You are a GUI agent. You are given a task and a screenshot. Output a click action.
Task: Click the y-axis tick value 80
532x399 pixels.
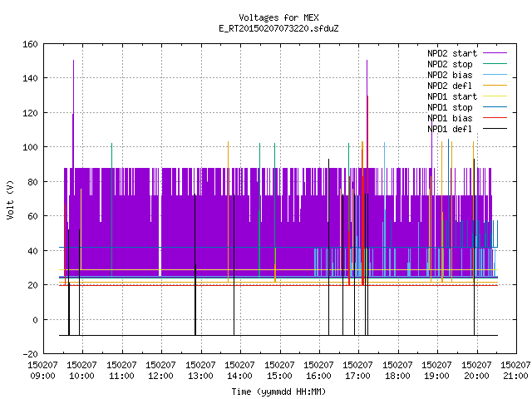point(32,182)
